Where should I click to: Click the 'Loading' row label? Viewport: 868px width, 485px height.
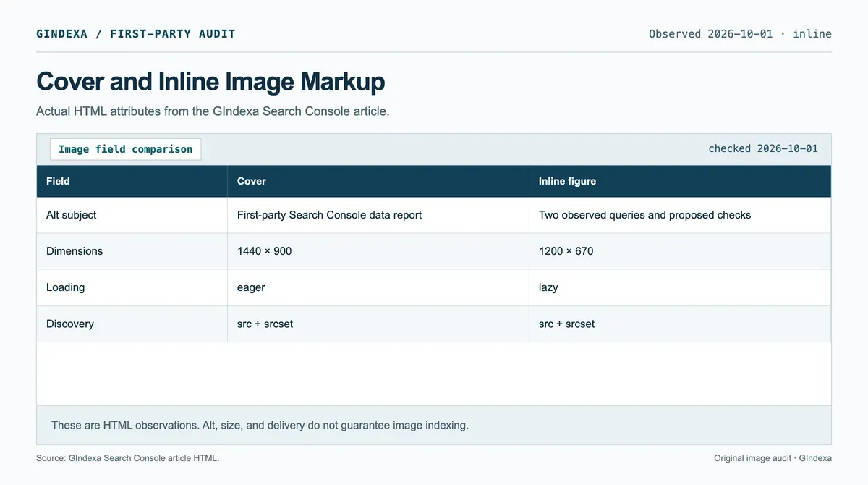(x=65, y=287)
